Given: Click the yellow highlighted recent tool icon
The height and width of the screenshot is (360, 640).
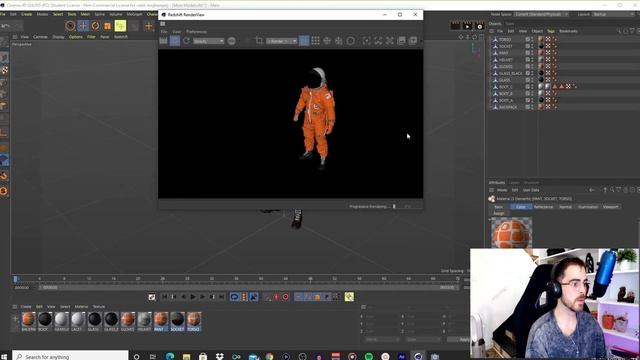Looking at the screenshot, I should (120, 26).
